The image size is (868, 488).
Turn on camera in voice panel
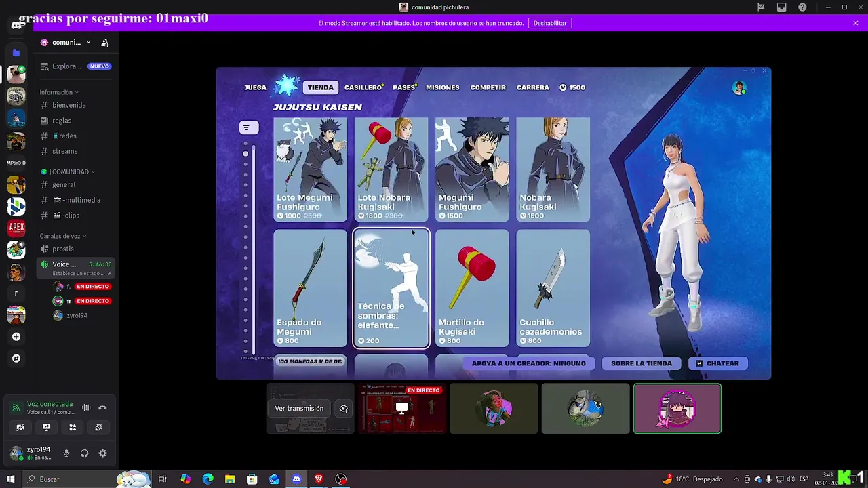point(20,428)
